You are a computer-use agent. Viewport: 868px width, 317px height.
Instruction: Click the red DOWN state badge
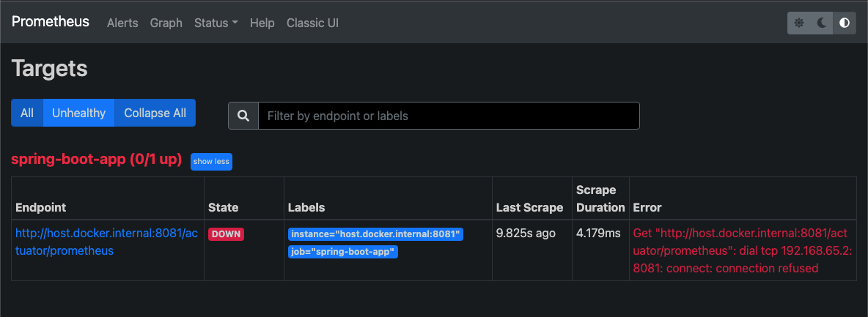point(227,234)
